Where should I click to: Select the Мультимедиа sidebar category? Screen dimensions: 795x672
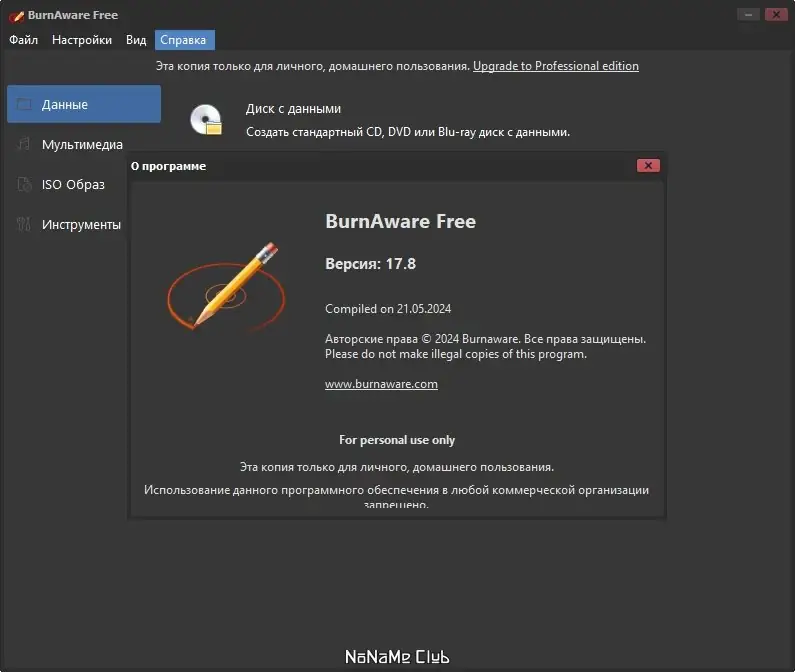click(84, 145)
